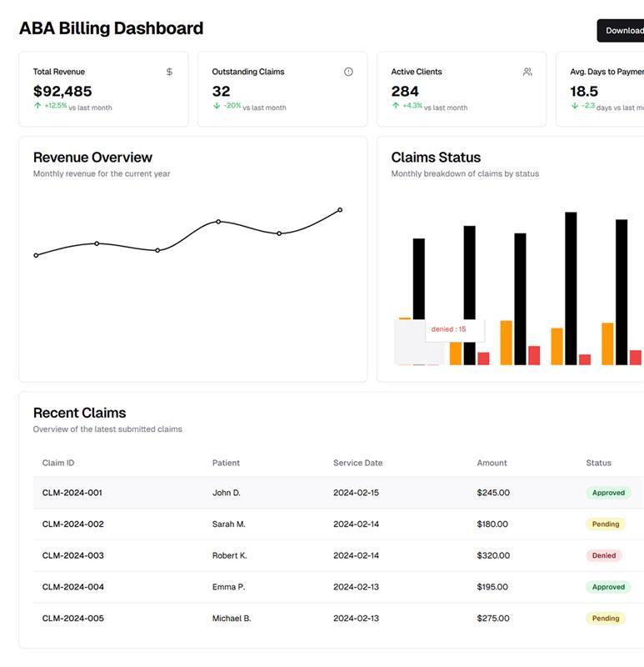Click the alert circle icon in Outstanding Claims

click(348, 72)
